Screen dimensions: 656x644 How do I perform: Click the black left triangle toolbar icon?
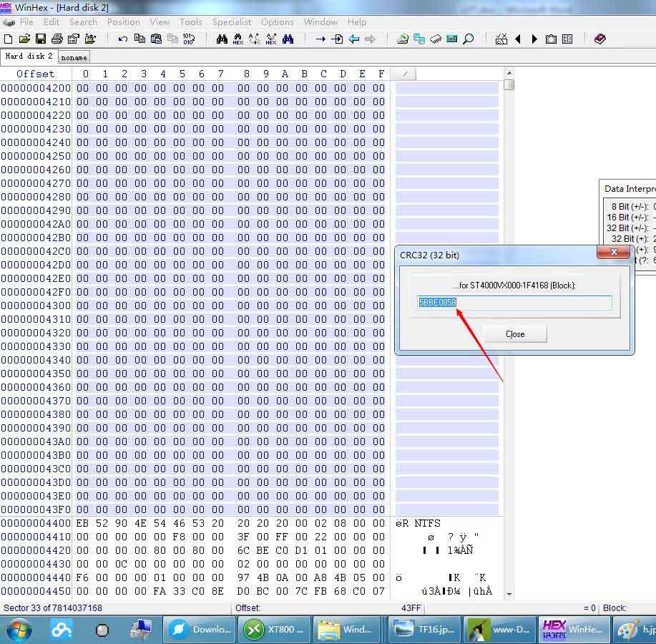(518, 39)
